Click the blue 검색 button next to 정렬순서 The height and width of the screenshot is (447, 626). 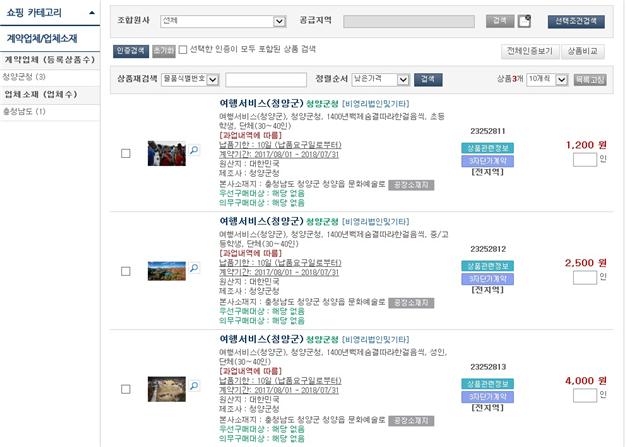(x=428, y=79)
